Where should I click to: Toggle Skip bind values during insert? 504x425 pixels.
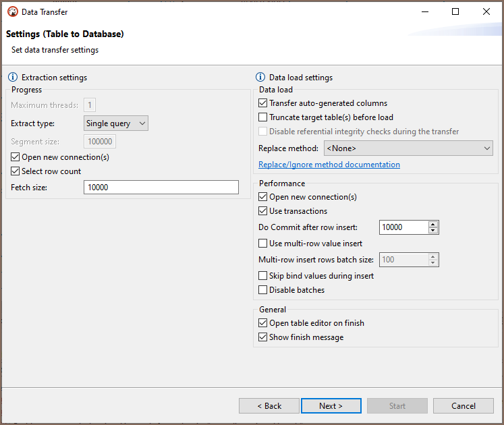263,276
